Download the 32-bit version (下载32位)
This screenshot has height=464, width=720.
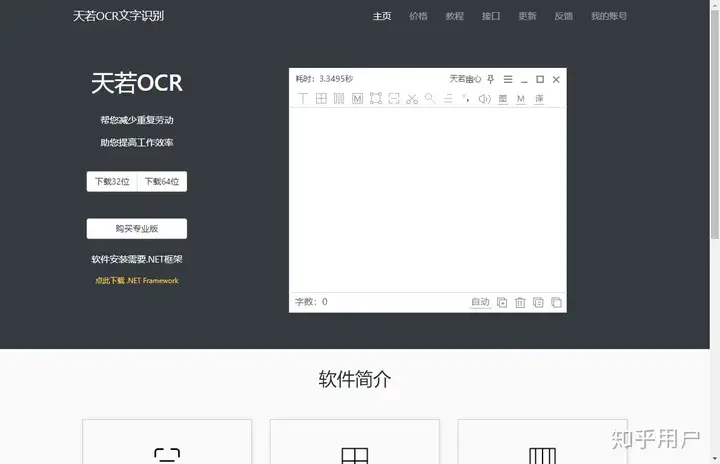[112, 181]
